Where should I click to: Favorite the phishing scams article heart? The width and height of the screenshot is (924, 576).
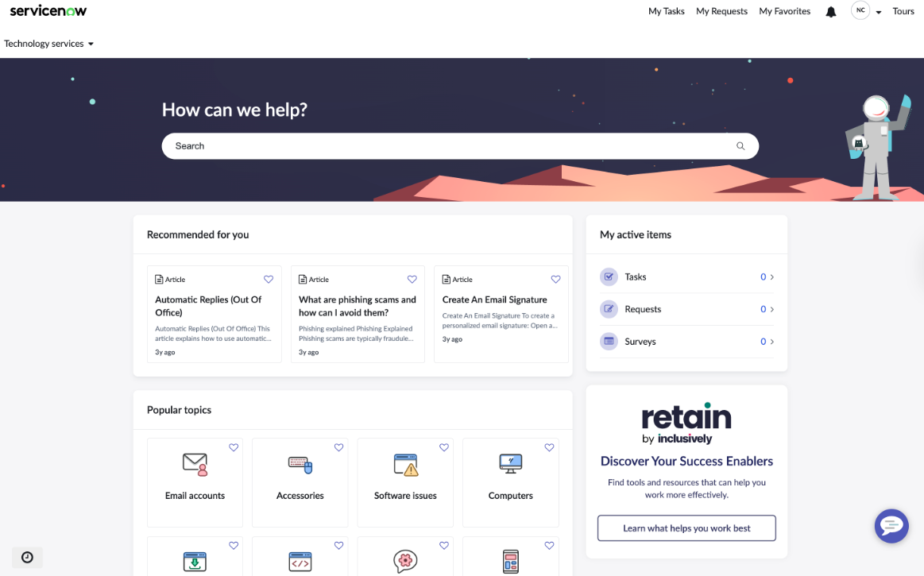[x=412, y=280]
